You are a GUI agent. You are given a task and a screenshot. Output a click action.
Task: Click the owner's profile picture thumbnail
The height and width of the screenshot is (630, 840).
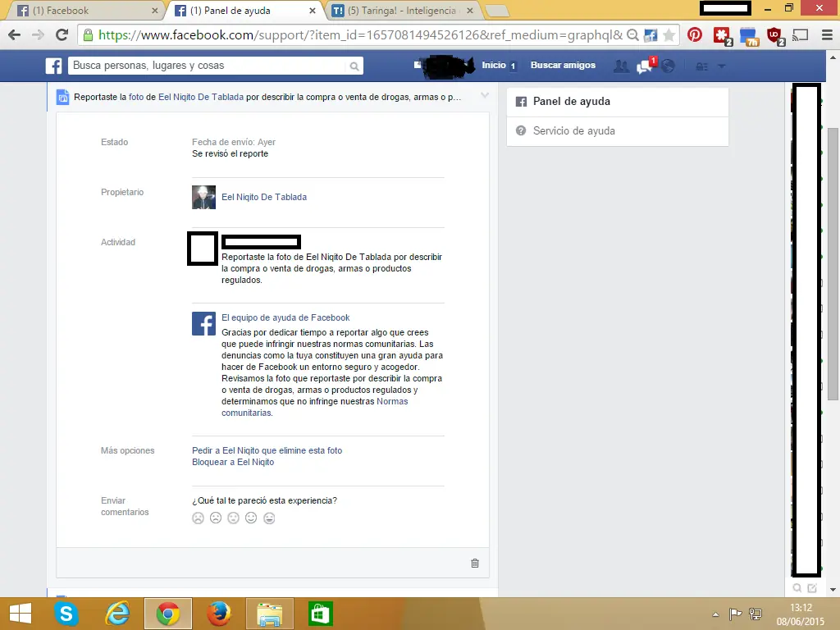(203, 197)
